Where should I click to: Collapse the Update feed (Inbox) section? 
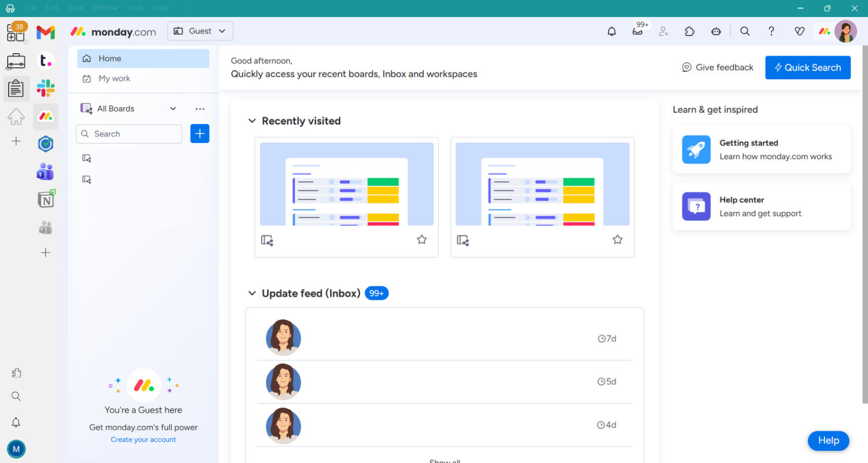tap(252, 293)
